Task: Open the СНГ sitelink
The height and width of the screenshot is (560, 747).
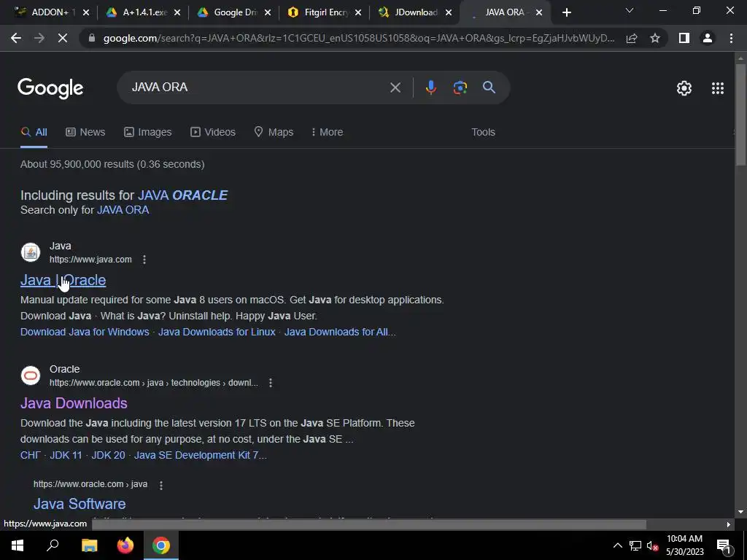Action: 31,455
